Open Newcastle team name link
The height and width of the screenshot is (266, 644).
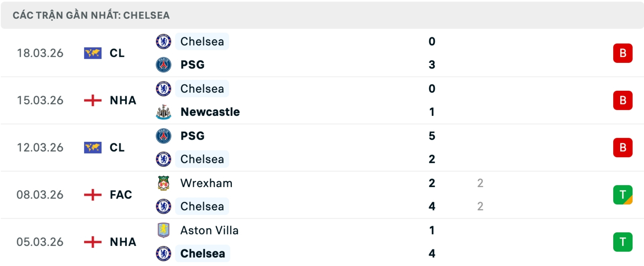[210, 112]
